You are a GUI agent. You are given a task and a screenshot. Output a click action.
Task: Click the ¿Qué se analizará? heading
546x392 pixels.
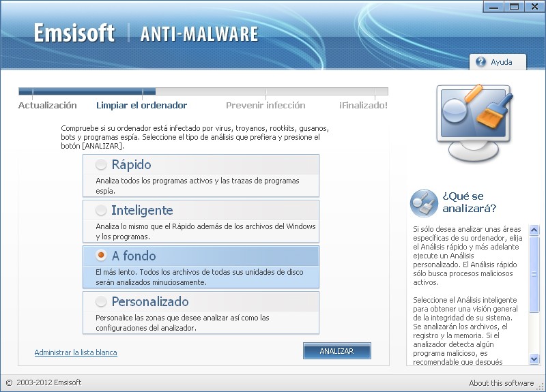[x=469, y=202]
